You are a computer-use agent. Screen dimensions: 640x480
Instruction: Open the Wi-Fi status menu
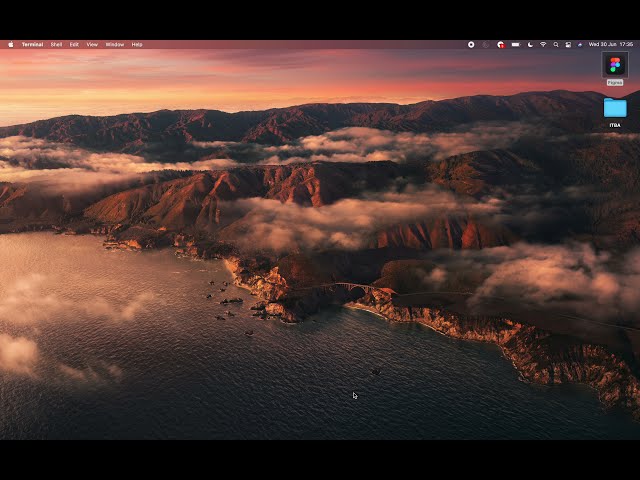click(x=543, y=44)
